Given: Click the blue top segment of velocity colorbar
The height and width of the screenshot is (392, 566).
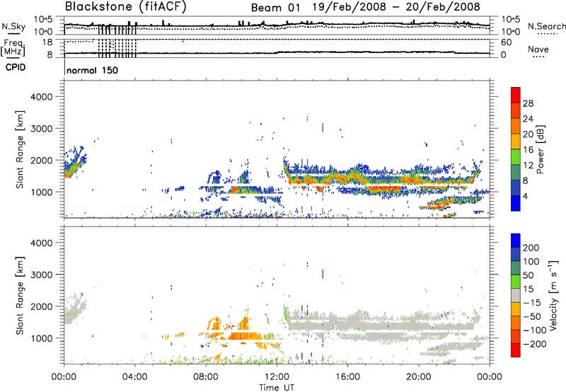Looking at the screenshot, I should pos(516,241).
